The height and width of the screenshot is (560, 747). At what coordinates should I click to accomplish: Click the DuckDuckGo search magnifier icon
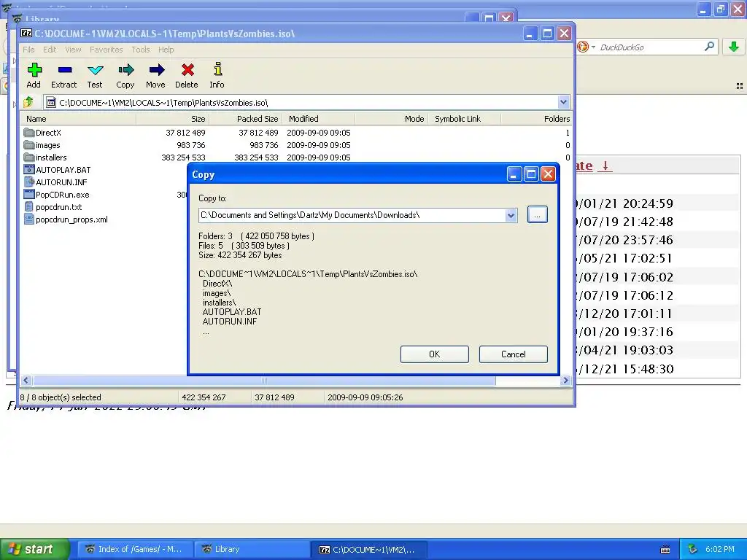point(709,47)
